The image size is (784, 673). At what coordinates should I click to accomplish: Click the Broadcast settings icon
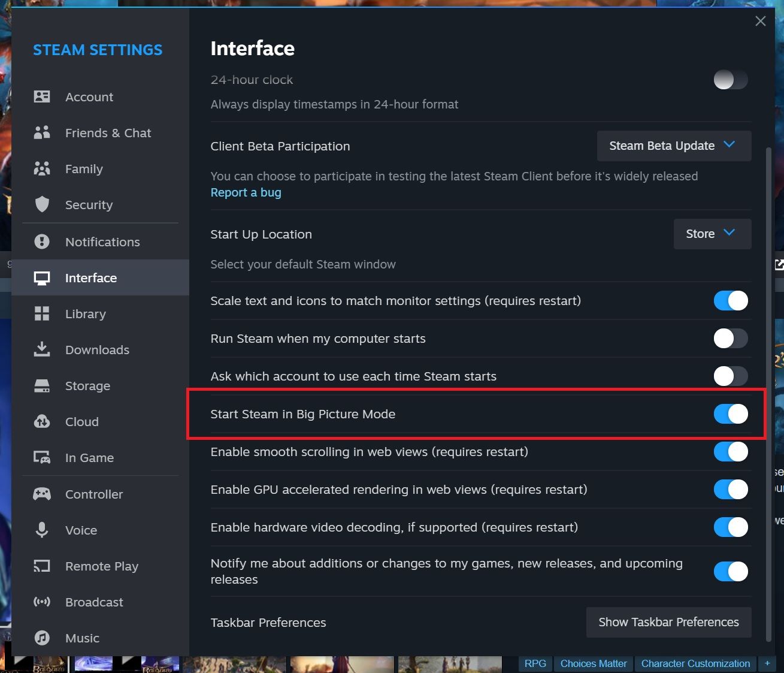[x=42, y=602]
